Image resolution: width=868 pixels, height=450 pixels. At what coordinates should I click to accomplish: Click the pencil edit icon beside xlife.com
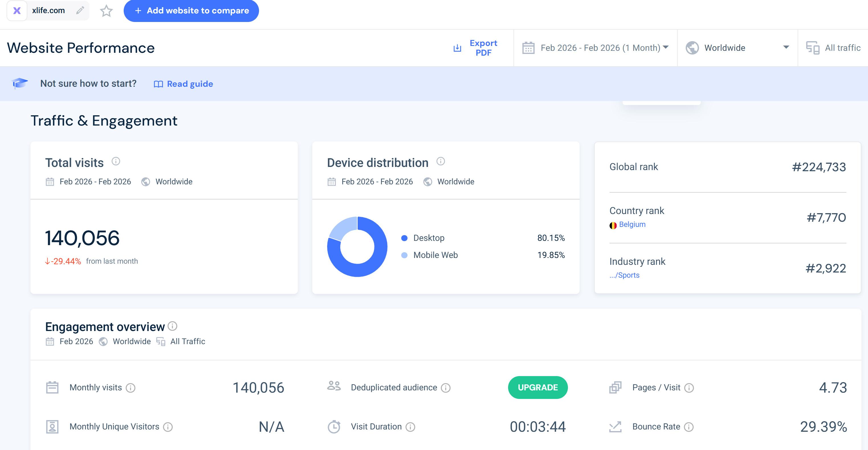click(80, 11)
